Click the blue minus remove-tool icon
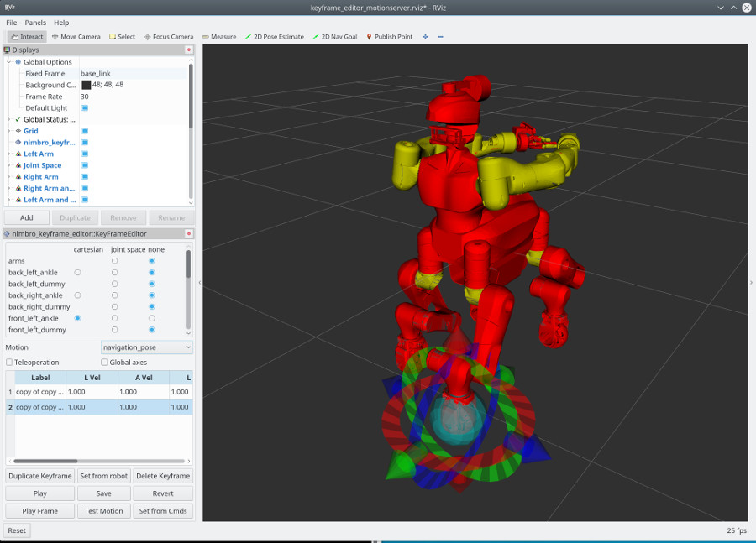756x543 pixels. (x=441, y=37)
